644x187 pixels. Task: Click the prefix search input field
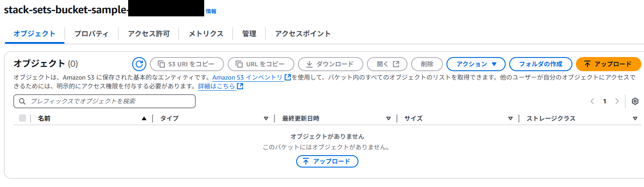(x=105, y=101)
